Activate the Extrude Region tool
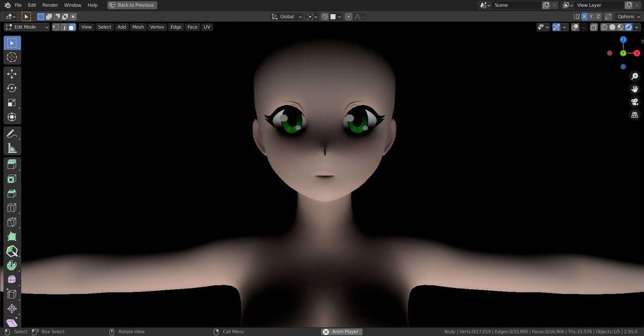Screen dimensions: 644x336 click(12, 164)
